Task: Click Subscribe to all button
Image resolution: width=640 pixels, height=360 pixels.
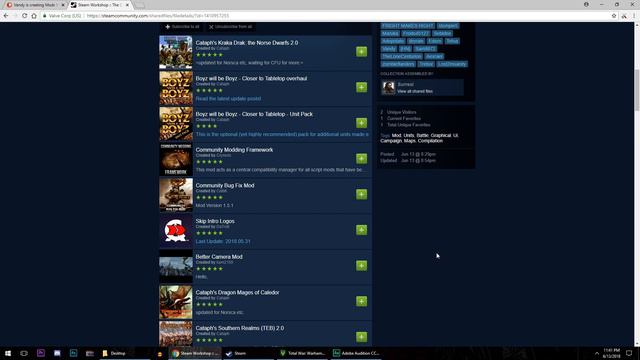Action: pos(182,27)
